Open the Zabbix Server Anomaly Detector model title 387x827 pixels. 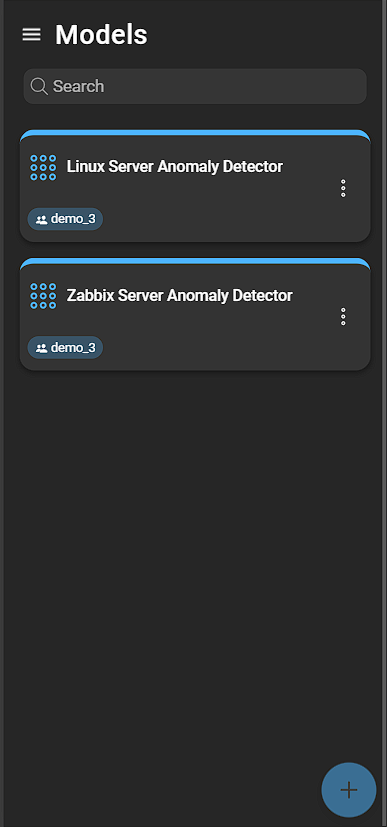click(x=179, y=295)
